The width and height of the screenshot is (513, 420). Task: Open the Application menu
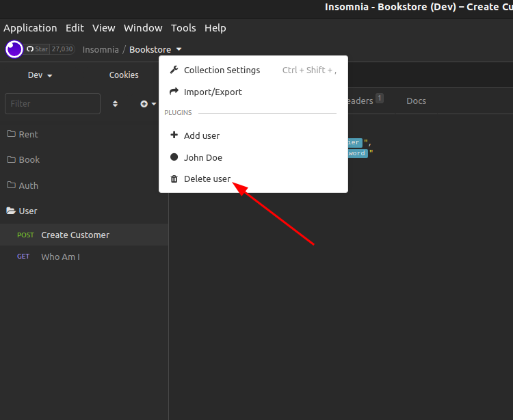tap(30, 28)
